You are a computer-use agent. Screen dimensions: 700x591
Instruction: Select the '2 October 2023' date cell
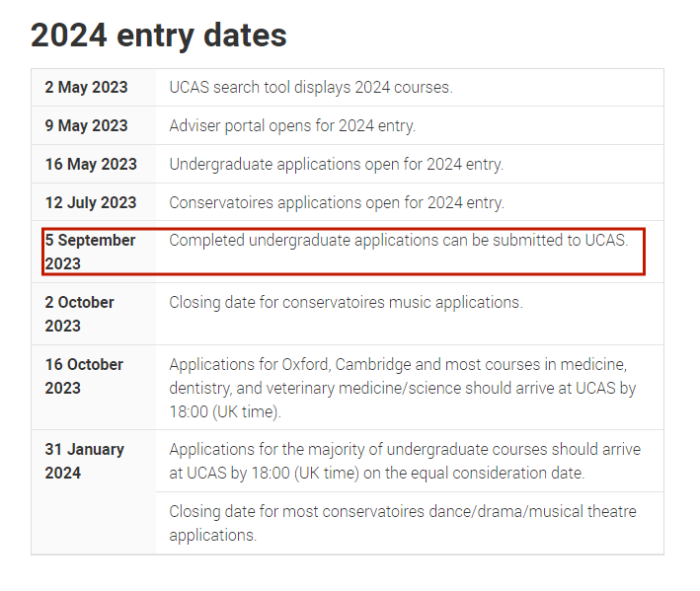click(x=94, y=314)
